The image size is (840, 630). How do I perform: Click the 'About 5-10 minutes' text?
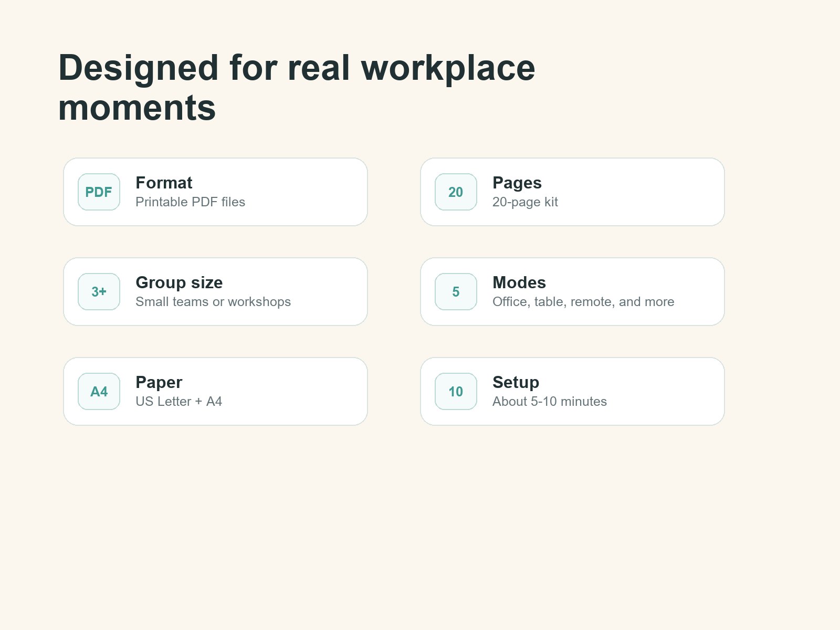pos(550,402)
